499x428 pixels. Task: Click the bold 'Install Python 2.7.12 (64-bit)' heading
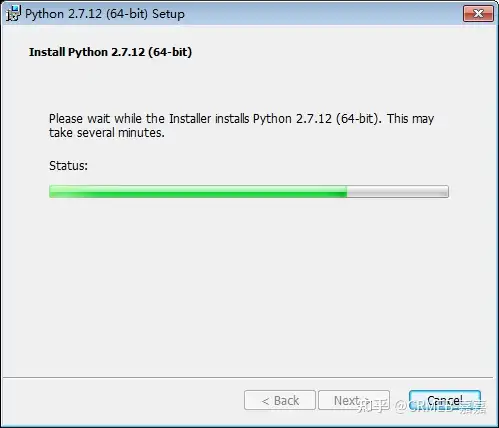(110, 52)
